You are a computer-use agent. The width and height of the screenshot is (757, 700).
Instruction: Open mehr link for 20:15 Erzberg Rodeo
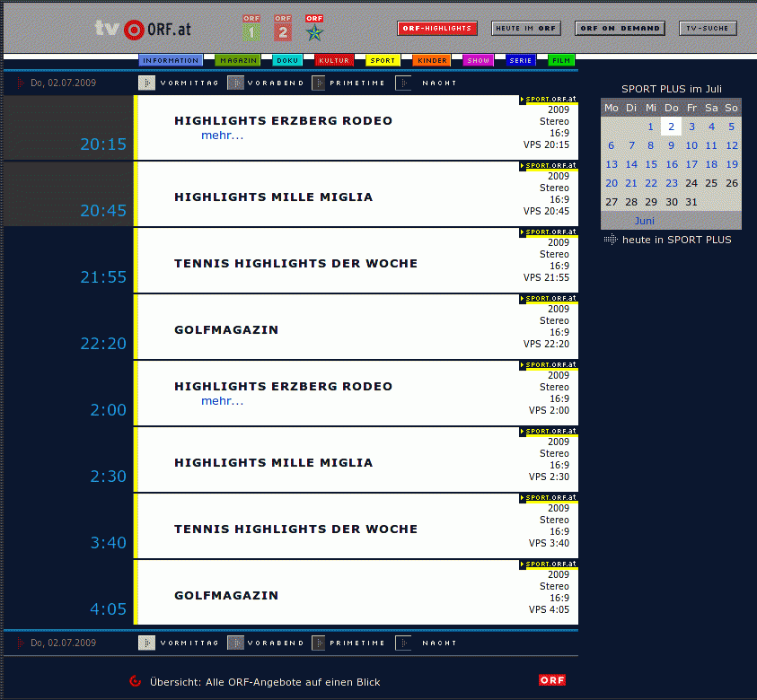(222, 136)
